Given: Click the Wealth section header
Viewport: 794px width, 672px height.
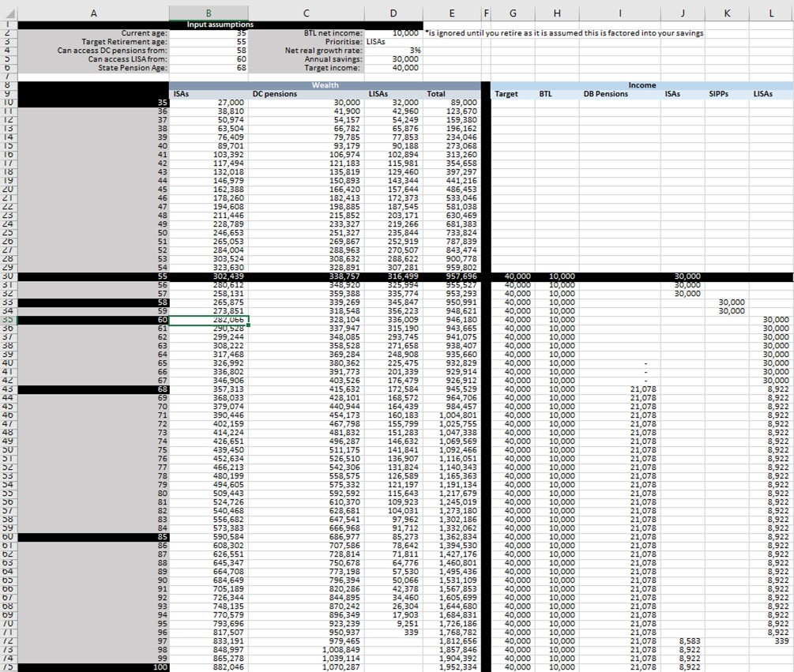Looking at the screenshot, I should click(x=325, y=84).
